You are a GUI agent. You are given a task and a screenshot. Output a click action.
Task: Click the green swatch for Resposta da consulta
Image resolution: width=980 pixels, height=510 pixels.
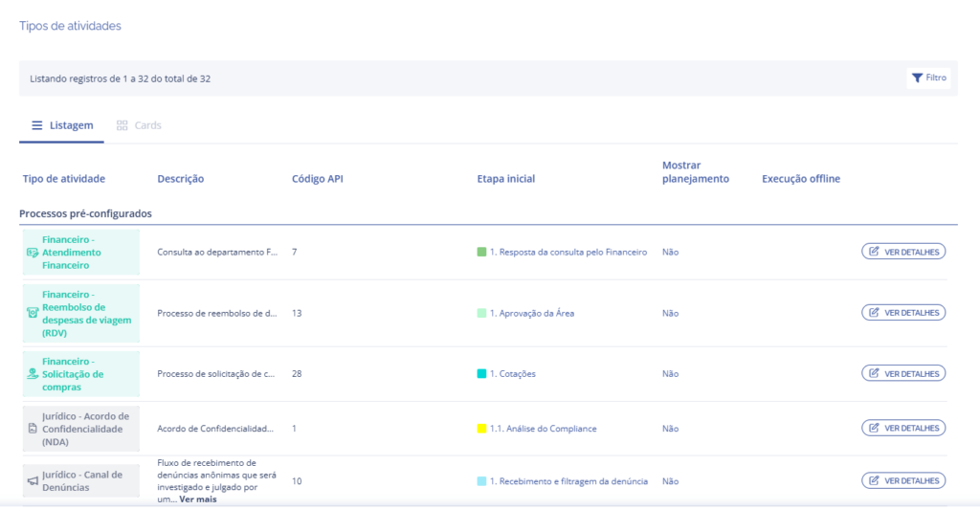click(481, 252)
